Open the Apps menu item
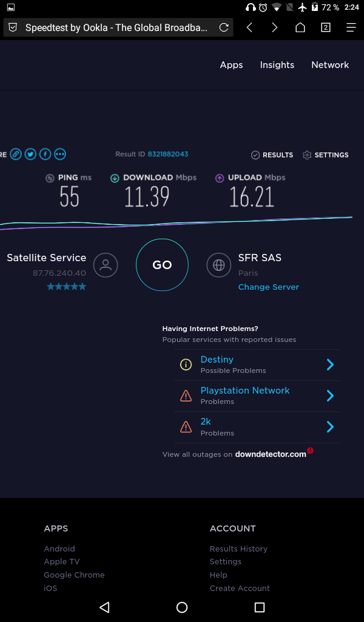364x622 pixels. point(231,64)
